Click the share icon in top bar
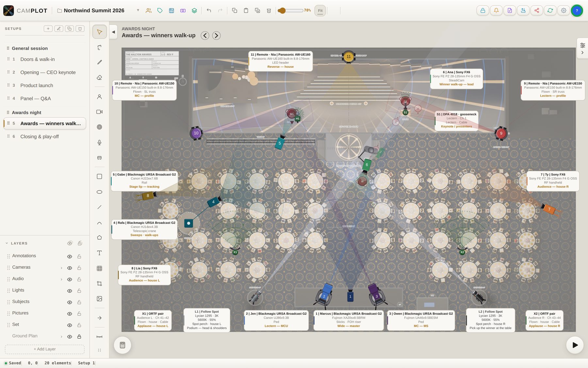 [x=537, y=10]
